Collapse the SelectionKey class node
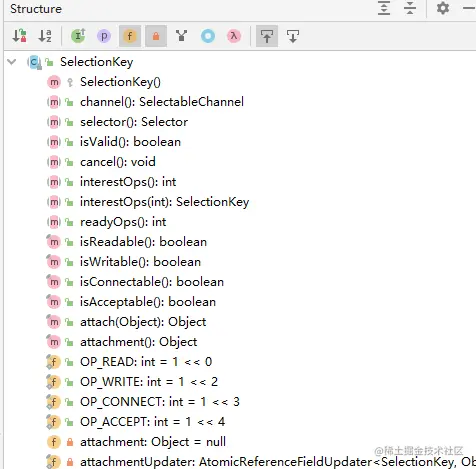Screen dimensions: 476x469 tap(12, 62)
